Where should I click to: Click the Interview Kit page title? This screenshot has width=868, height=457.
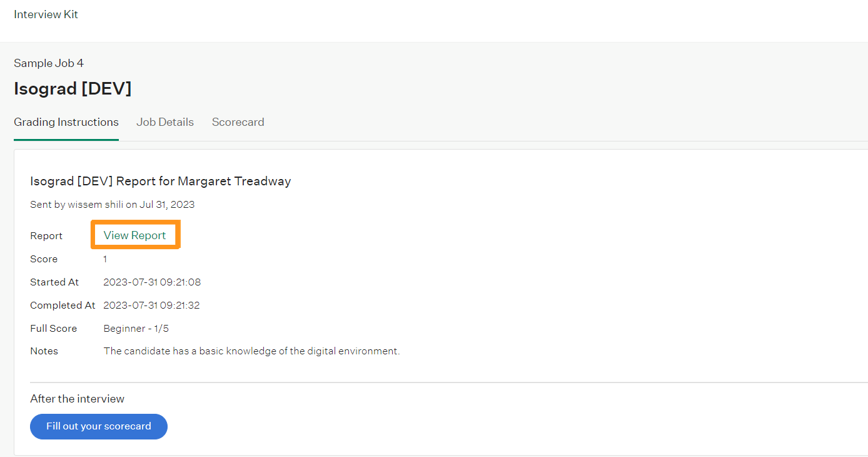click(x=46, y=14)
